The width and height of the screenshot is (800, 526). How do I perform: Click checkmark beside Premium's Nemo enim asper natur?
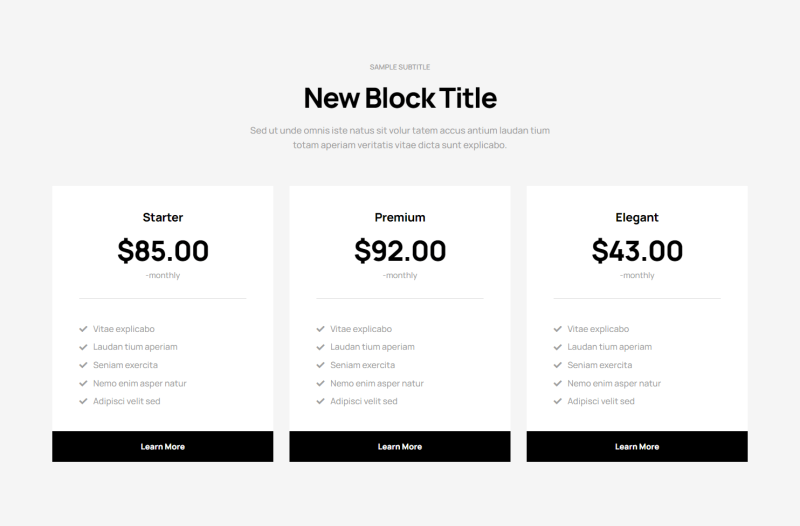[x=320, y=383]
